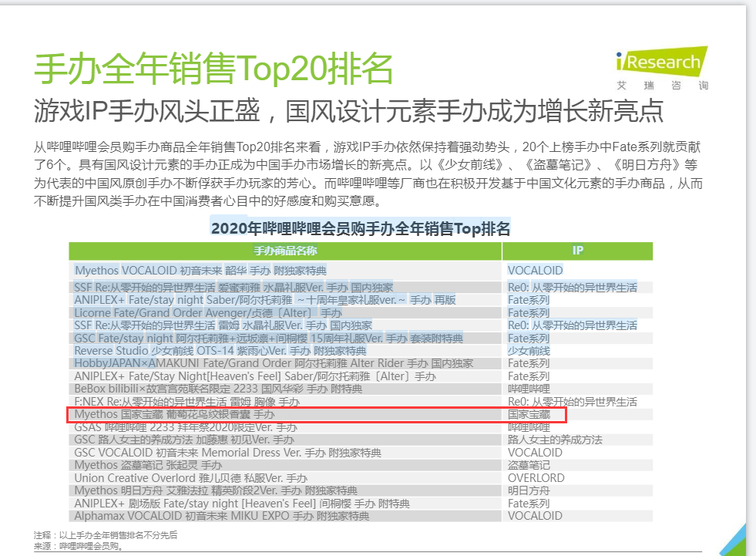Select row Myethos 国家宝藏 葡萄花鸟纹银香囊 手办

coord(361,415)
